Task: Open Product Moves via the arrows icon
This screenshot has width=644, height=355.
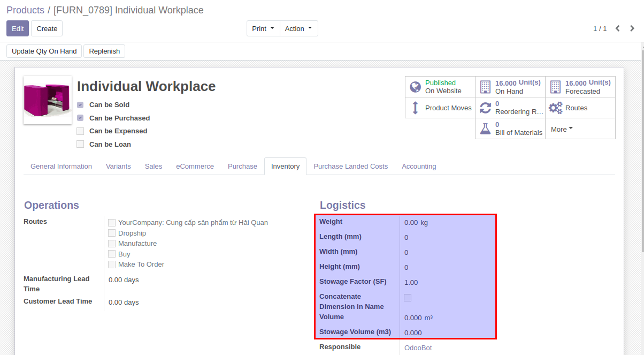Action: 415,108
